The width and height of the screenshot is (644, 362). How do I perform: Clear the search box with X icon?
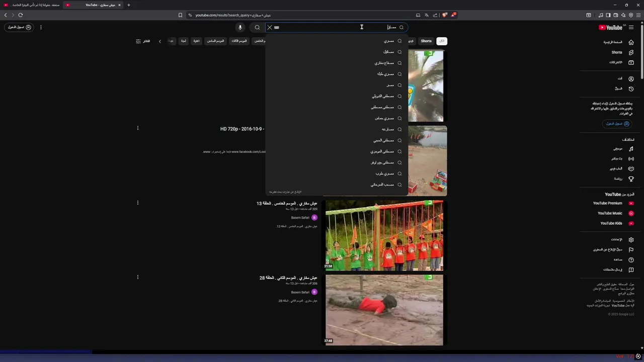pyautogui.click(x=269, y=28)
